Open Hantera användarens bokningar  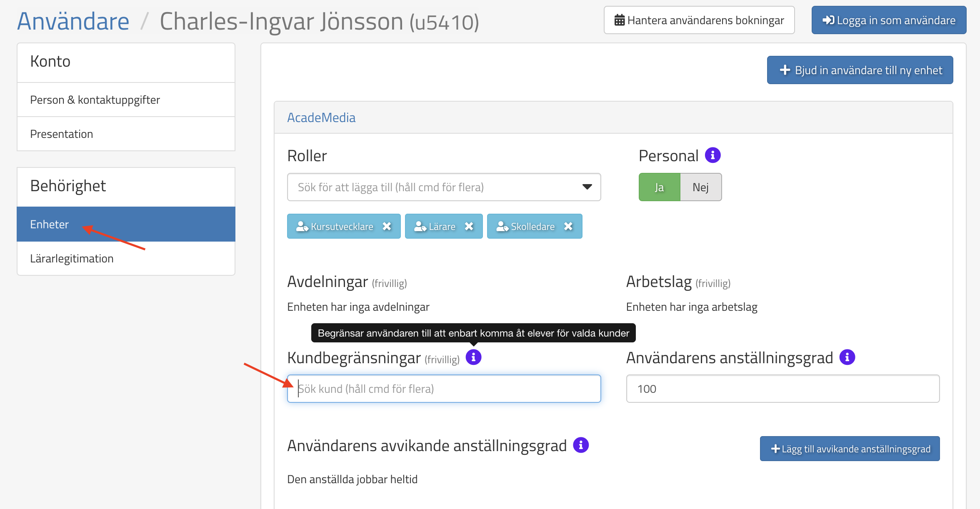699,20
